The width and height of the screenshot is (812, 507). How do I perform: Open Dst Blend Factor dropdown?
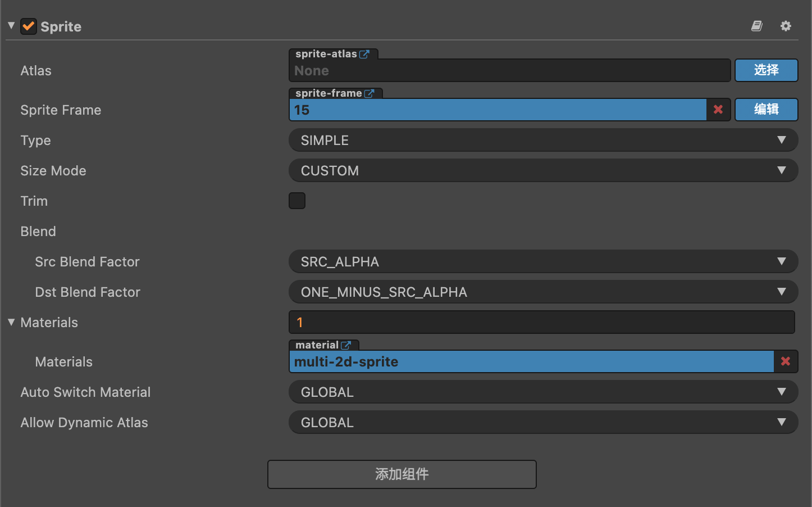543,292
